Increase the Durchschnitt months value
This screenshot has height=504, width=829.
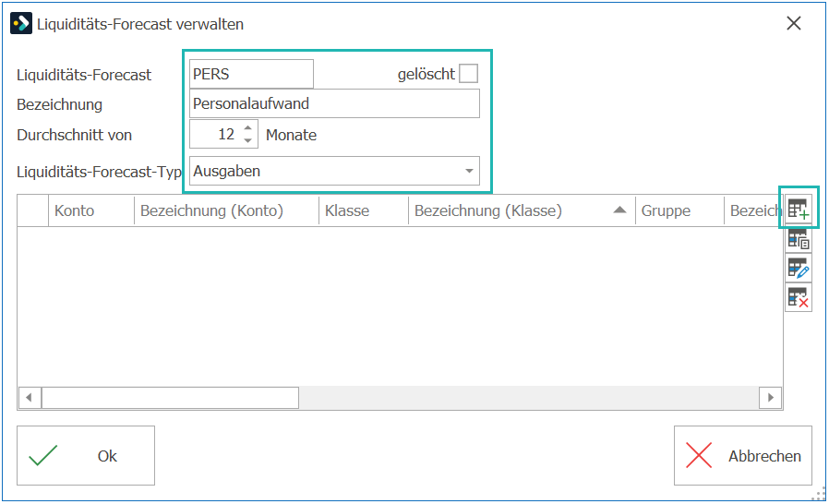[x=248, y=128]
